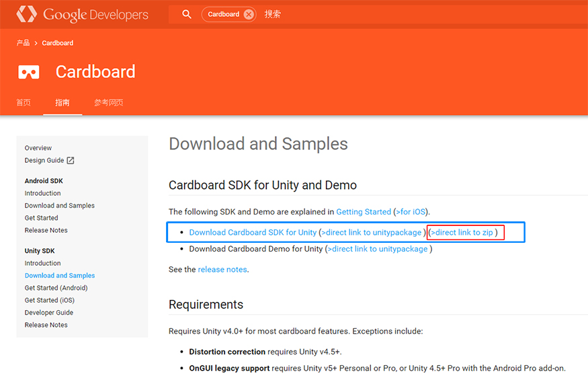The width and height of the screenshot is (588, 374).
Task: Open Unity SDK Release Notes
Action: 46,325
